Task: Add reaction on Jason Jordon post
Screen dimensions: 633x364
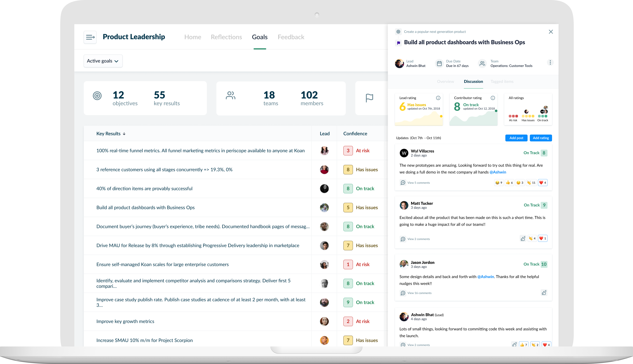Action: tap(544, 293)
